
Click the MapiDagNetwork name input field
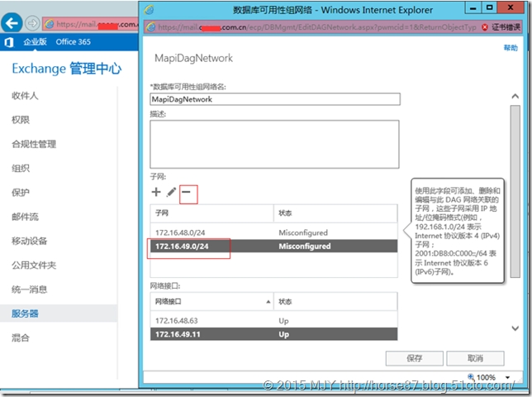coord(274,99)
